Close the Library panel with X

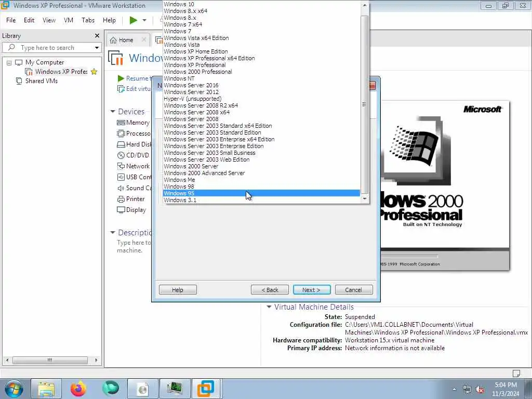click(97, 36)
